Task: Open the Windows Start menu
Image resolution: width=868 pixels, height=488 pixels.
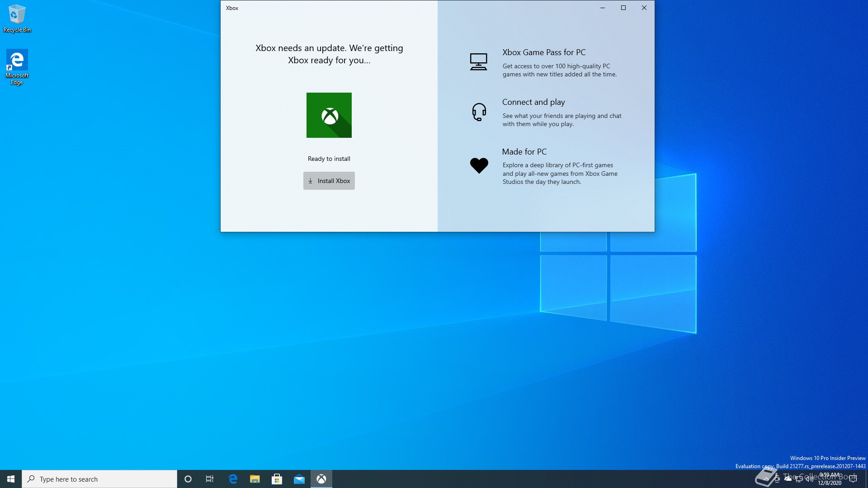Action: [11, 479]
